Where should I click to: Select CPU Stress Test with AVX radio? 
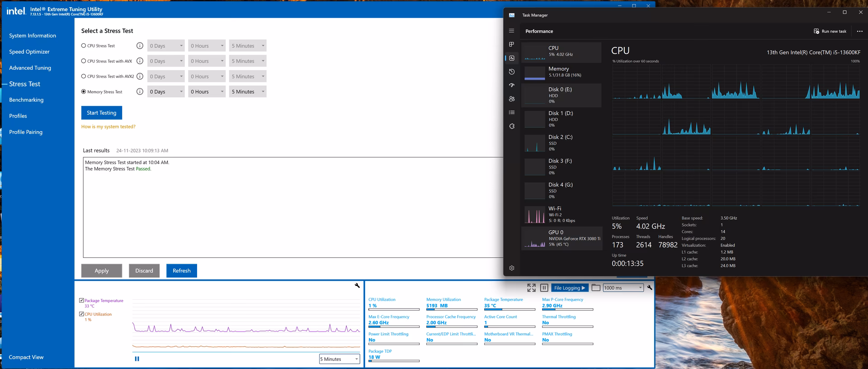click(84, 61)
